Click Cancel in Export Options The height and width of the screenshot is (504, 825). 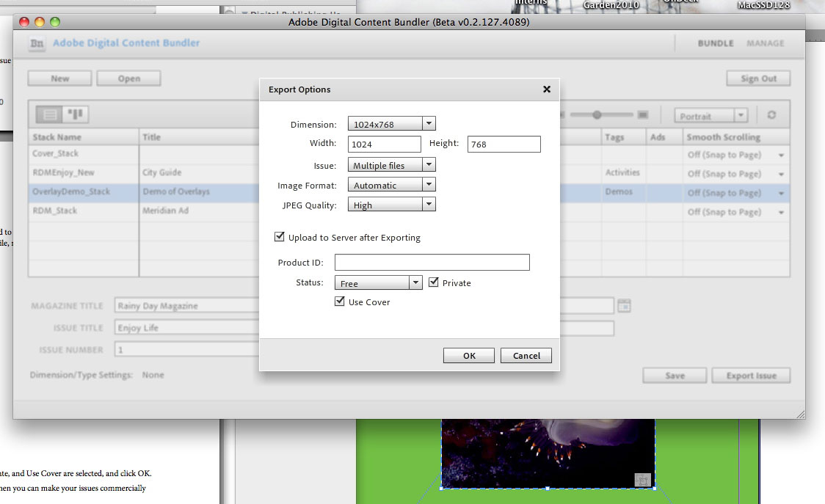[x=526, y=356]
